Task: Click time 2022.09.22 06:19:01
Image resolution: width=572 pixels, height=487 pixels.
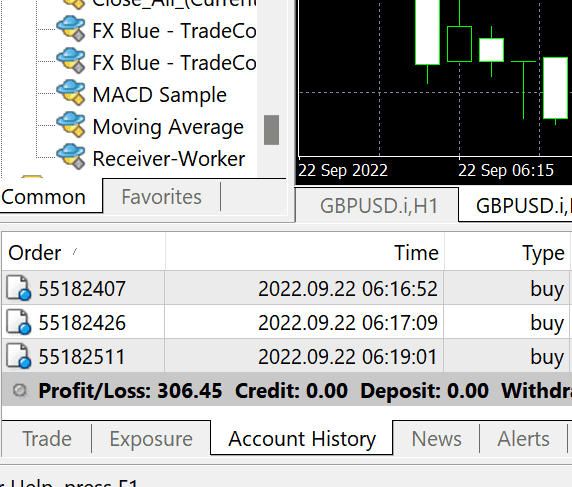Action: click(x=347, y=356)
